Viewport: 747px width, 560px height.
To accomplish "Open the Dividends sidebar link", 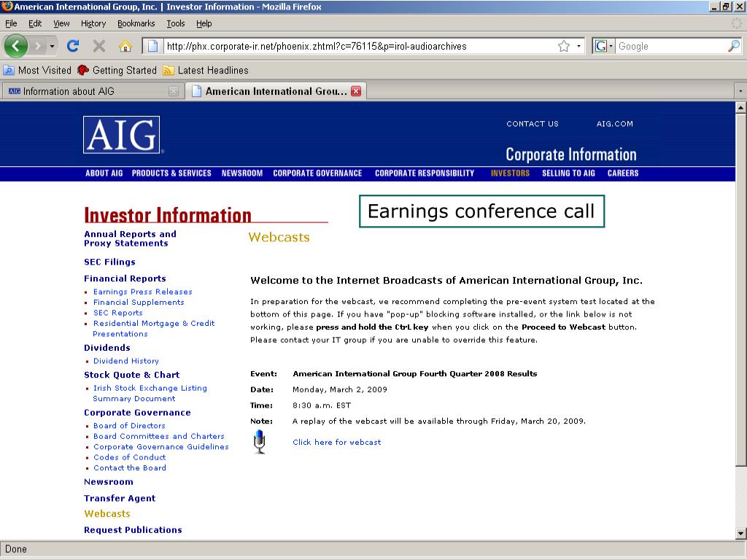I will click(107, 348).
